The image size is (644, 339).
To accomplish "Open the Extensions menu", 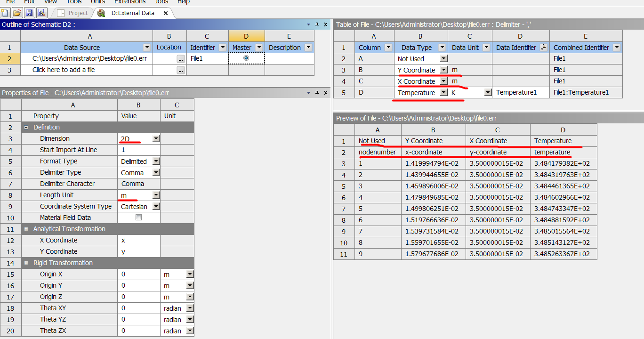I will (130, 2).
